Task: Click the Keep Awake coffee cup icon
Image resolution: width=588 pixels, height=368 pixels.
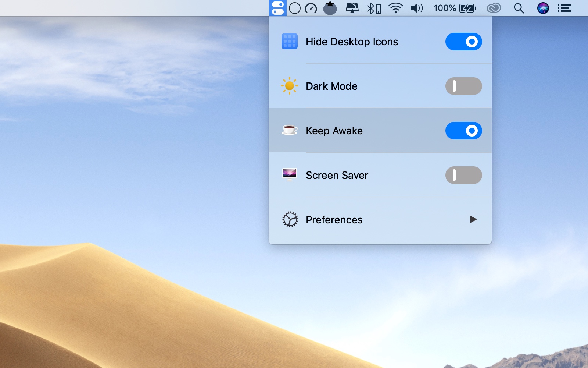Action: click(x=289, y=130)
